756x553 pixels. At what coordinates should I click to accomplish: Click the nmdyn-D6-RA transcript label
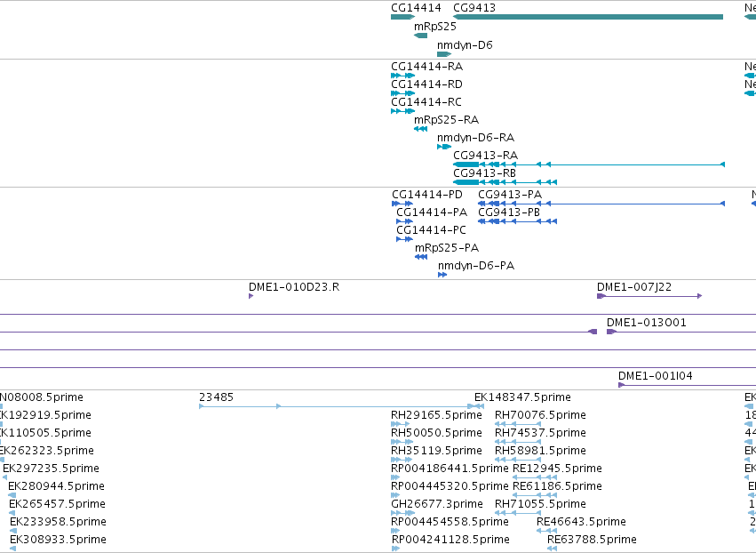475,138
